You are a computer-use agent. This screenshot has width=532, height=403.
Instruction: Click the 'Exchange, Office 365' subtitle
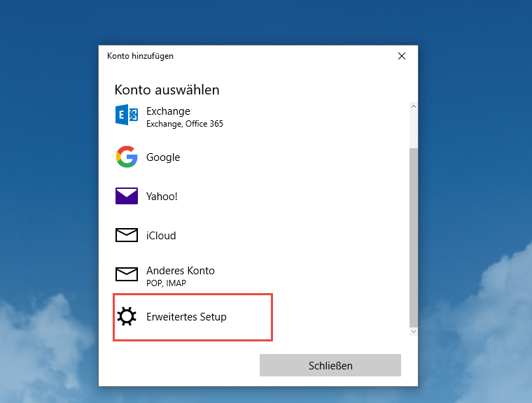click(184, 124)
